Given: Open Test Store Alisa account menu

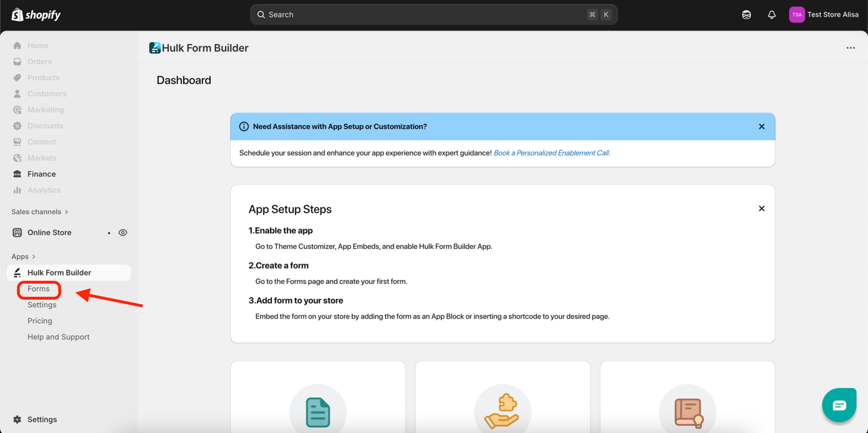Looking at the screenshot, I should click(824, 15).
